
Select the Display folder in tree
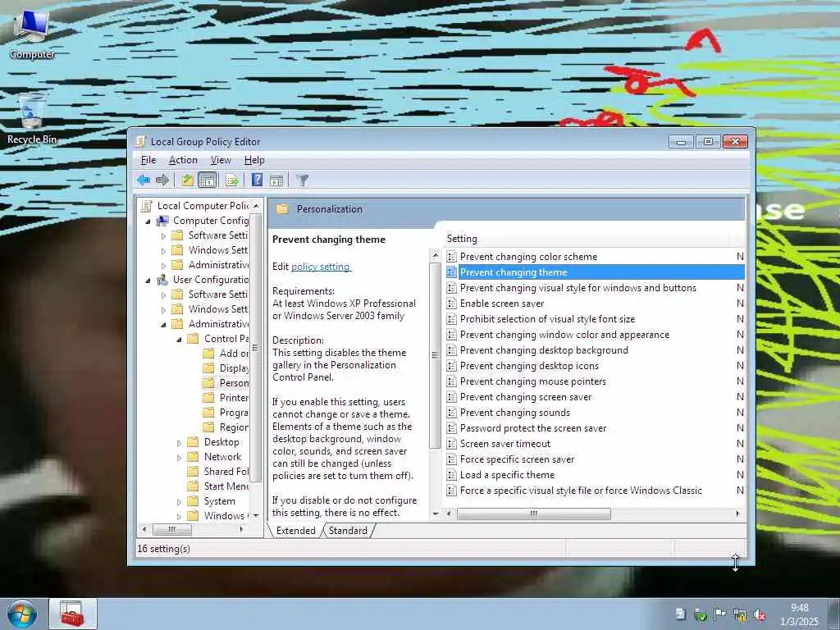coord(226,368)
